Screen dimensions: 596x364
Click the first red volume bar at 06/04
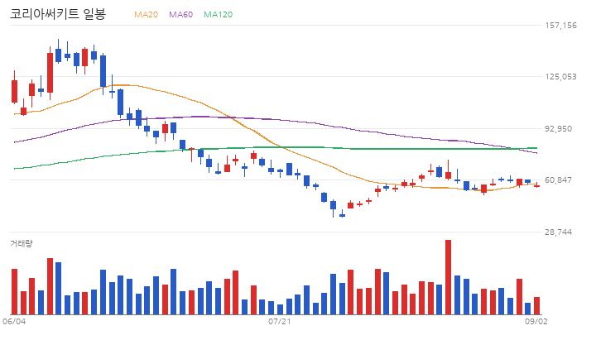[14, 291]
